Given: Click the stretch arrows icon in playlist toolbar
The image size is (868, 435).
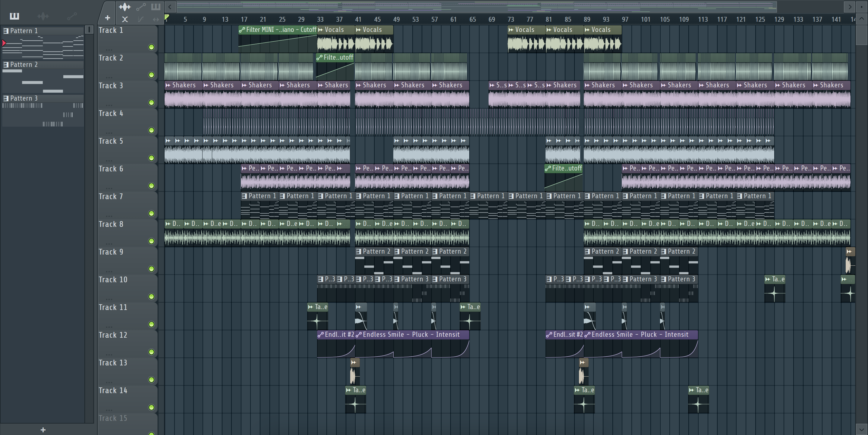Looking at the screenshot, I should coord(156,19).
